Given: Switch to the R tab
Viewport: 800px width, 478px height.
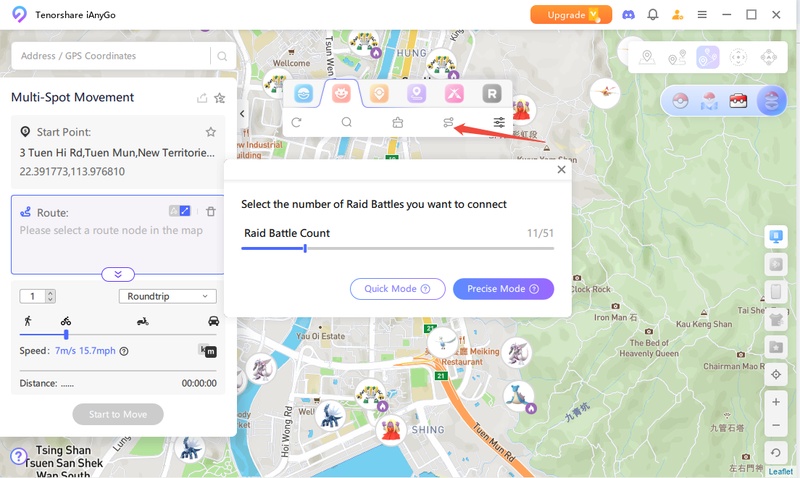Looking at the screenshot, I should tap(492, 94).
